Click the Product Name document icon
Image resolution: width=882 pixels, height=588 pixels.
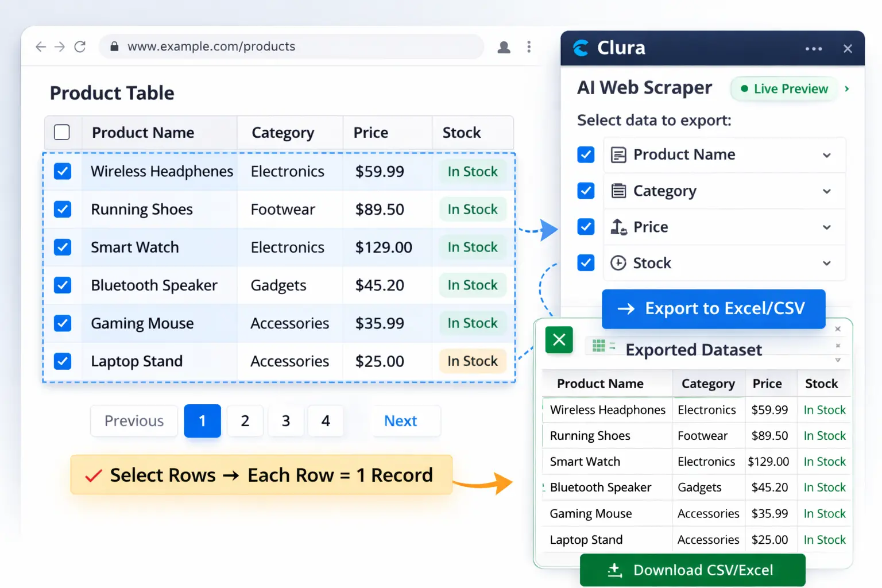618,154
